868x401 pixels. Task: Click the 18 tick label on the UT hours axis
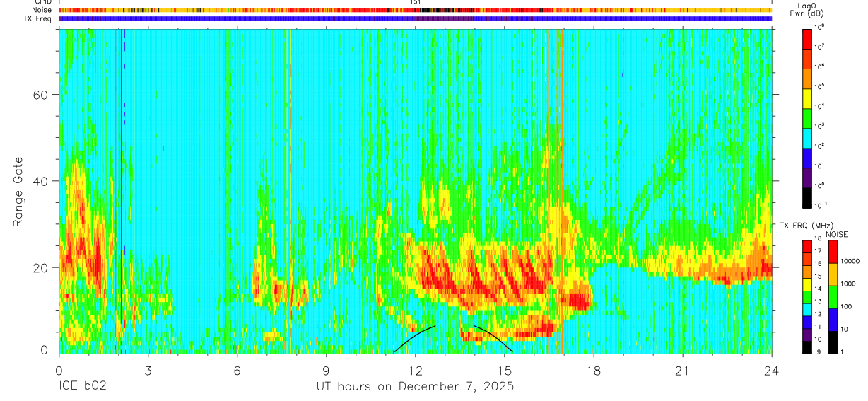click(594, 370)
